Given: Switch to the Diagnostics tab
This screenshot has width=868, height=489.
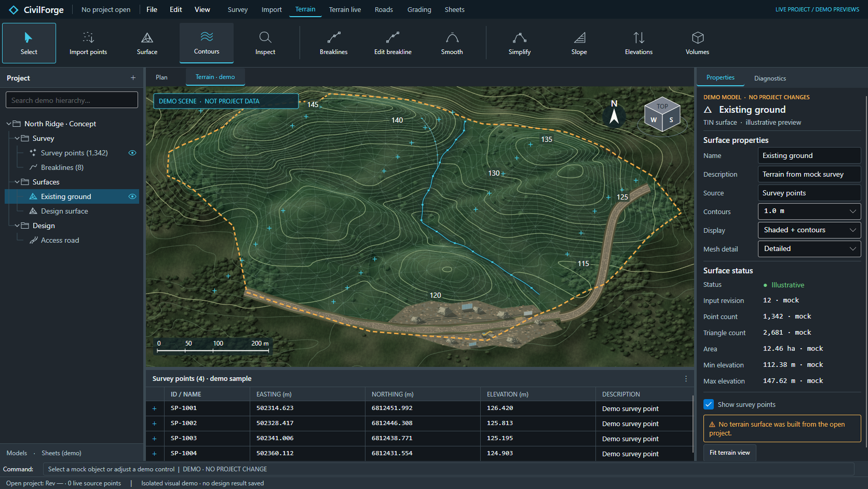Looking at the screenshot, I should pyautogui.click(x=770, y=78).
